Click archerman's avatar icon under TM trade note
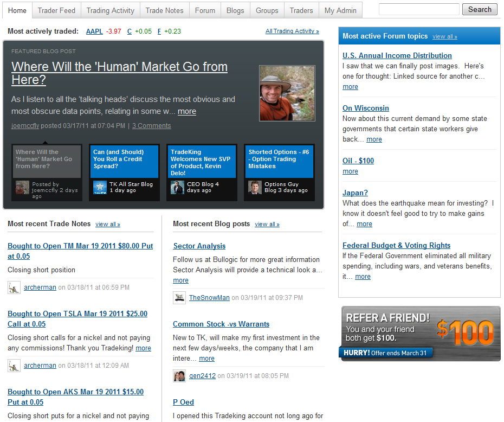 pyautogui.click(x=14, y=287)
